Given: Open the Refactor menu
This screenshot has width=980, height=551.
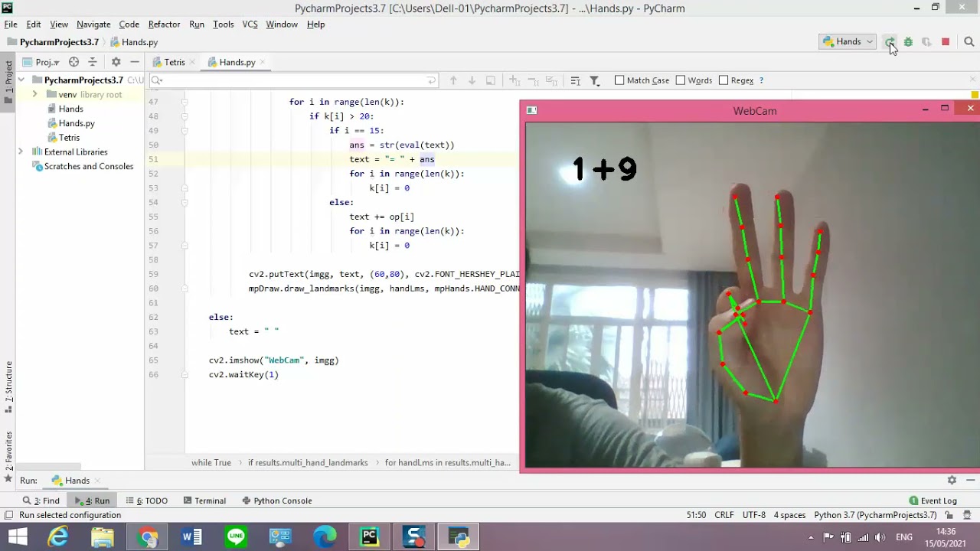Looking at the screenshot, I should pyautogui.click(x=164, y=24).
